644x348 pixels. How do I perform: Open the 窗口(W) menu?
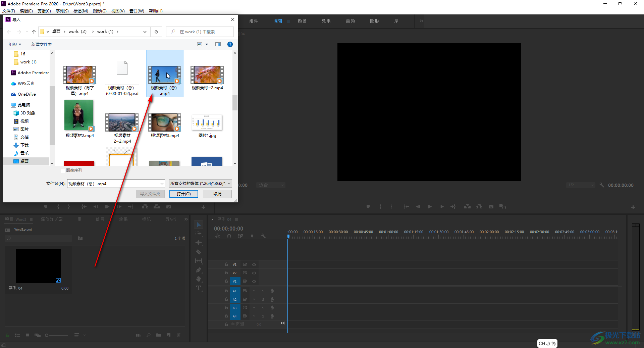point(137,11)
